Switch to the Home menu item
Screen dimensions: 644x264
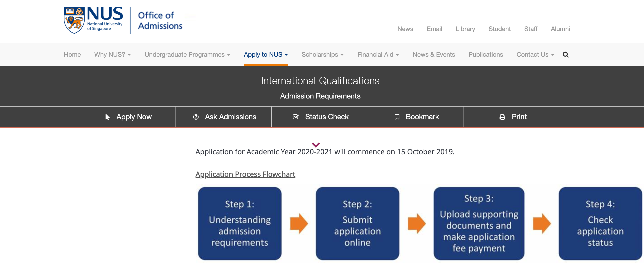coord(72,54)
